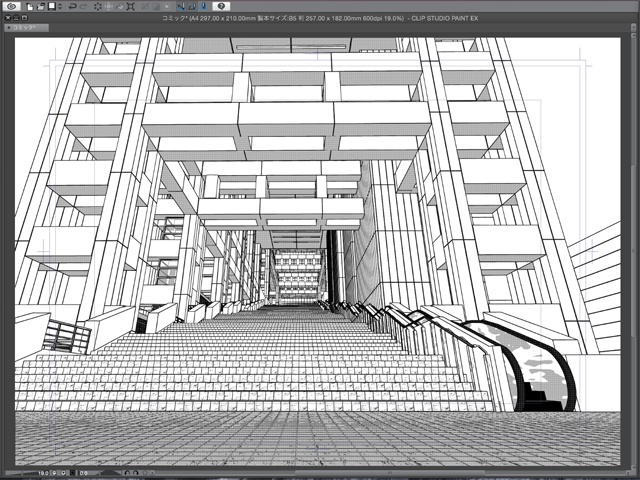The image size is (640, 480).
Task: Click the Deselect icon in command bar
Action: [x=145, y=7]
